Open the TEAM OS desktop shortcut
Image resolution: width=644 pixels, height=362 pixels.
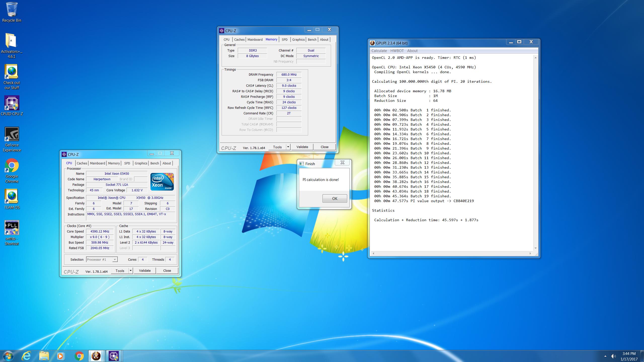12,199
